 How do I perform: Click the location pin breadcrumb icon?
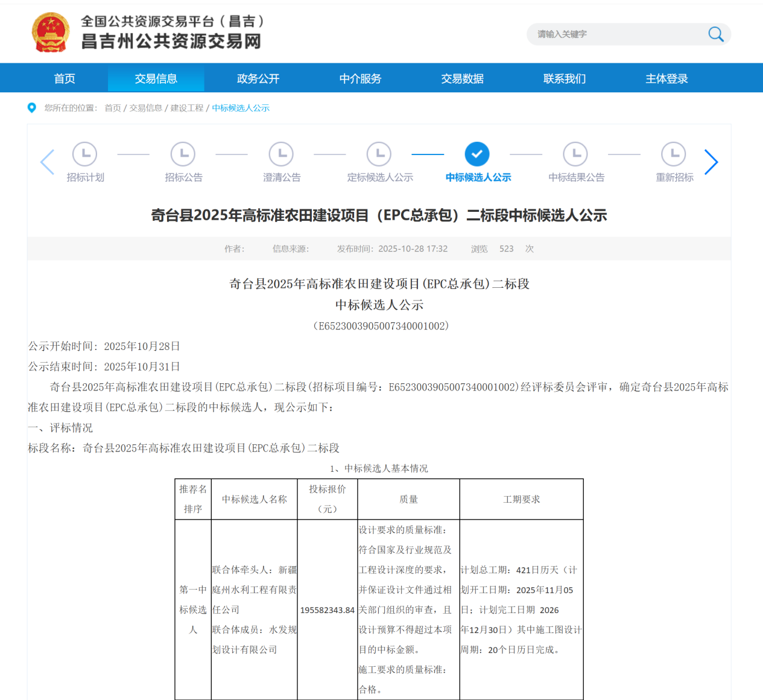pos(31,107)
